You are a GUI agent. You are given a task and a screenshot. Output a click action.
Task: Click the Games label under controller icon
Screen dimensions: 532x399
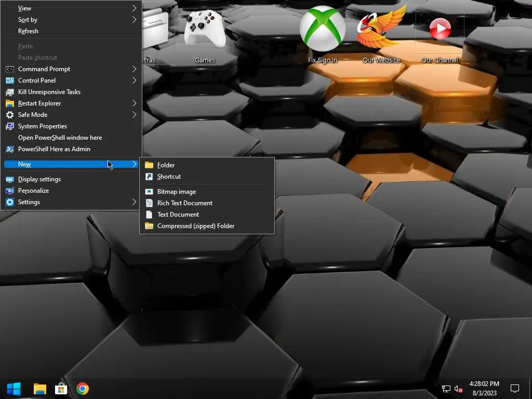click(x=205, y=60)
